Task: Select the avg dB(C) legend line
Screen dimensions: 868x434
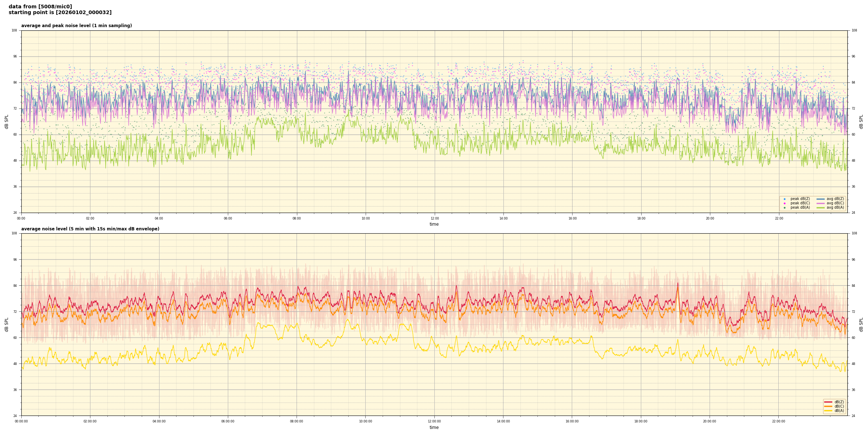Action: [821, 203]
